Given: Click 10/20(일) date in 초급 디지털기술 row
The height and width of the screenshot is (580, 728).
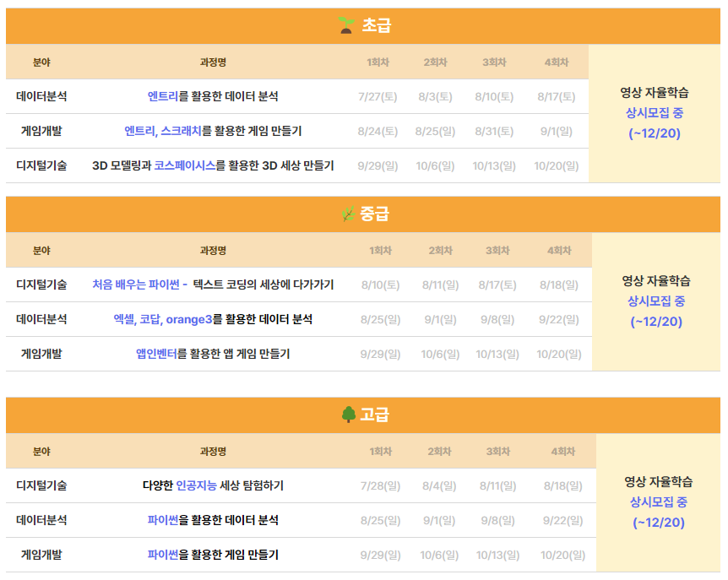Looking at the screenshot, I should click(x=557, y=166).
